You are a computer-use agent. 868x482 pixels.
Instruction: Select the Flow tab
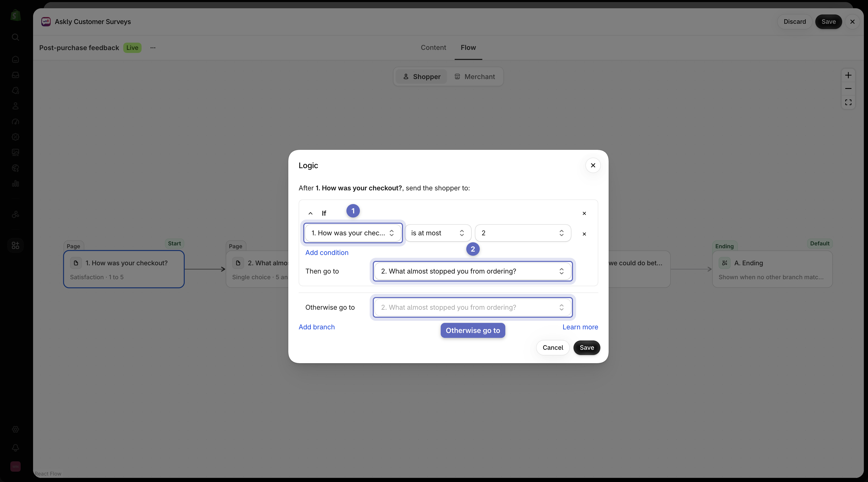[x=468, y=48]
